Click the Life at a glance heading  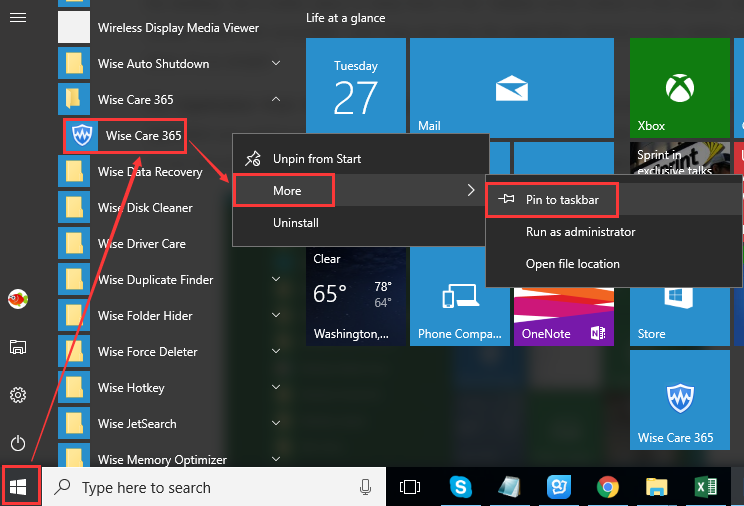345,18
